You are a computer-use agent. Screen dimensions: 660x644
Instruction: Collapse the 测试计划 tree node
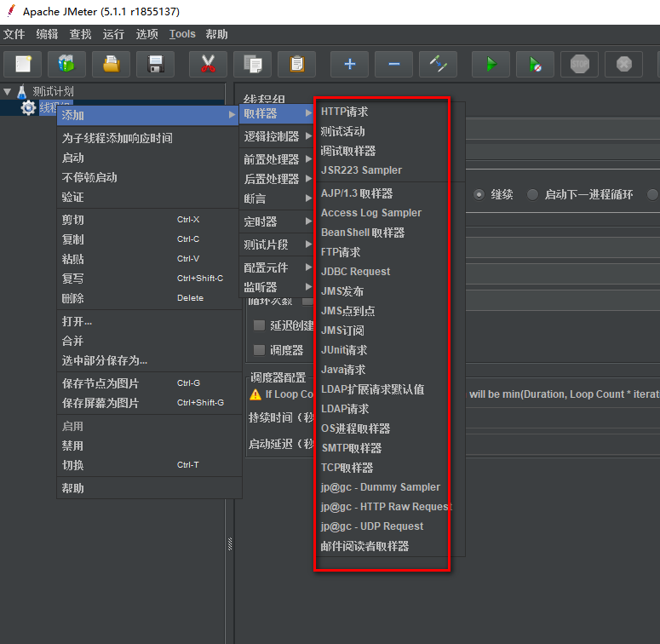point(7,91)
